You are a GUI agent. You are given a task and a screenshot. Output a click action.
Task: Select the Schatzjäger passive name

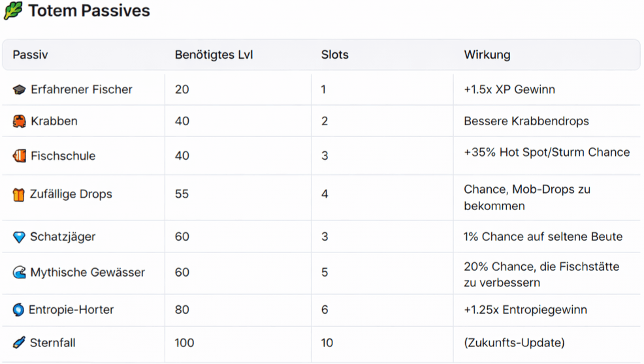click(x=63, y=237)
